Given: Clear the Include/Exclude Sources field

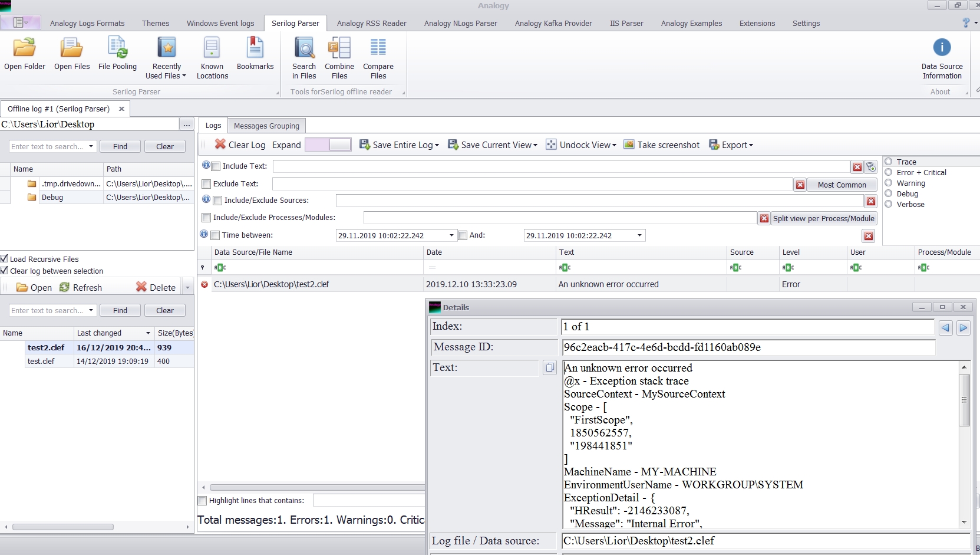Looking at the screenshot, I should 871,201.
